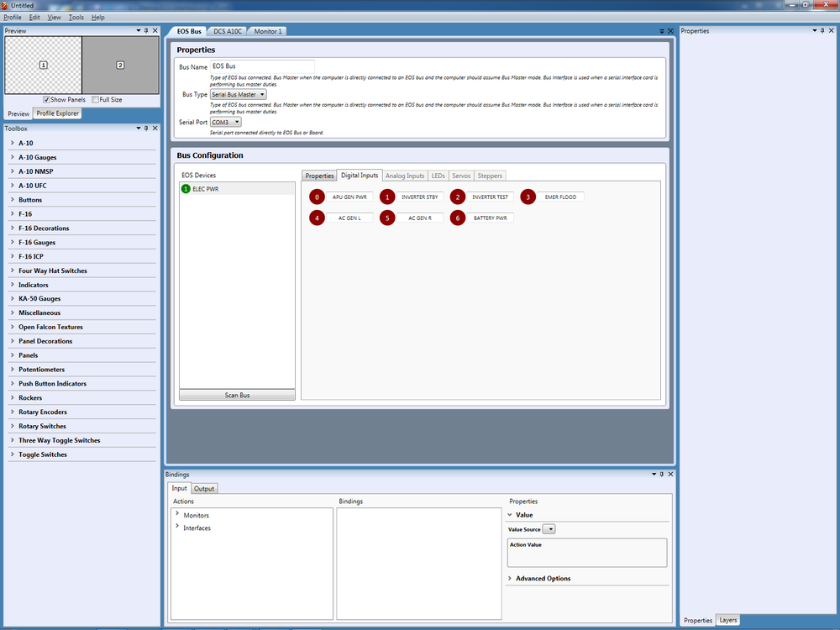
Task: Open the Help menu
Action: point(98,17)
